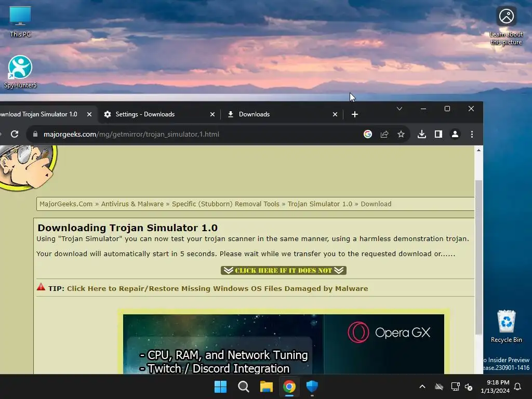The height and width of the screenshot is (399, 532).
Task: Open Chrome three-dot menu
Action: (x=472, y=135)
